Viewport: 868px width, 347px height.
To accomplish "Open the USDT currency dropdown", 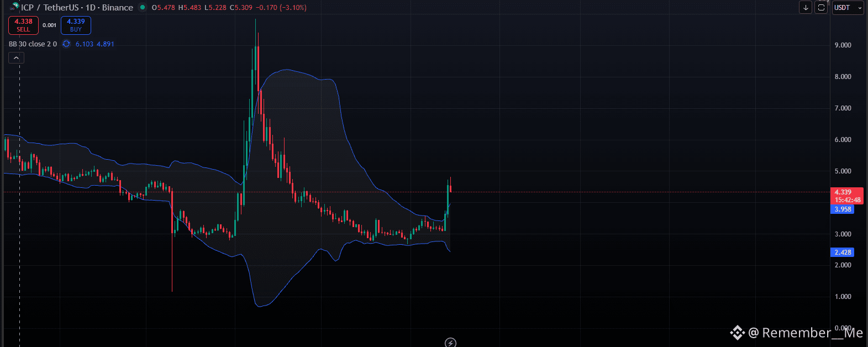I will pos(848,8).
